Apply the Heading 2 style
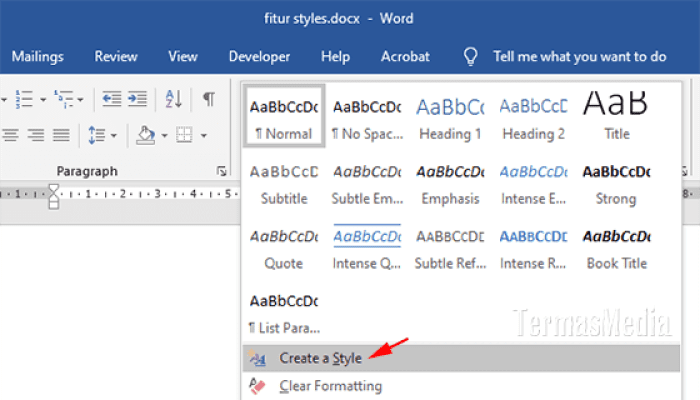Viewport: 700px width, 400px height. 533,118
